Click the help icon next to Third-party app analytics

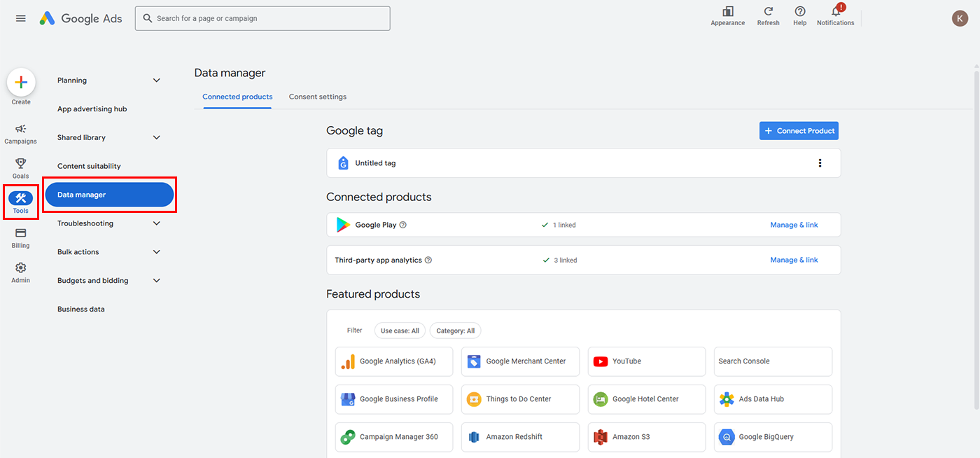click(428, 260)
